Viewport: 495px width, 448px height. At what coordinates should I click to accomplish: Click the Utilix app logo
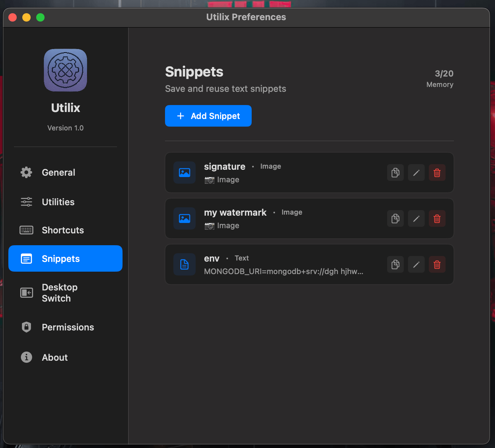(x=65, y=70)
